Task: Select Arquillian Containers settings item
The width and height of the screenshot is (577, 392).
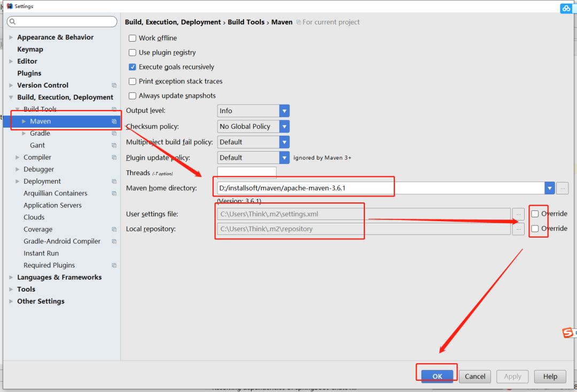Action: point(55,193)
